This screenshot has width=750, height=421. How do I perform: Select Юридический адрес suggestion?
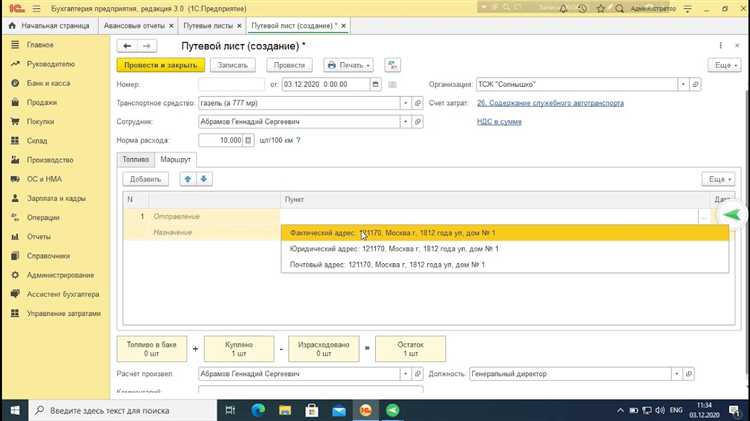pyautogui.click(x=505, y=249)
